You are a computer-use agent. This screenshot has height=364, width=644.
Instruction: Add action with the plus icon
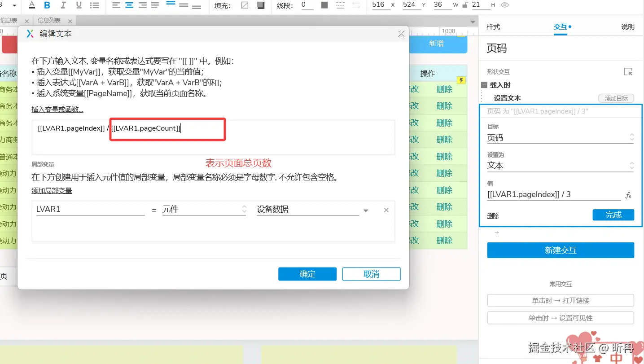point(497,232)
